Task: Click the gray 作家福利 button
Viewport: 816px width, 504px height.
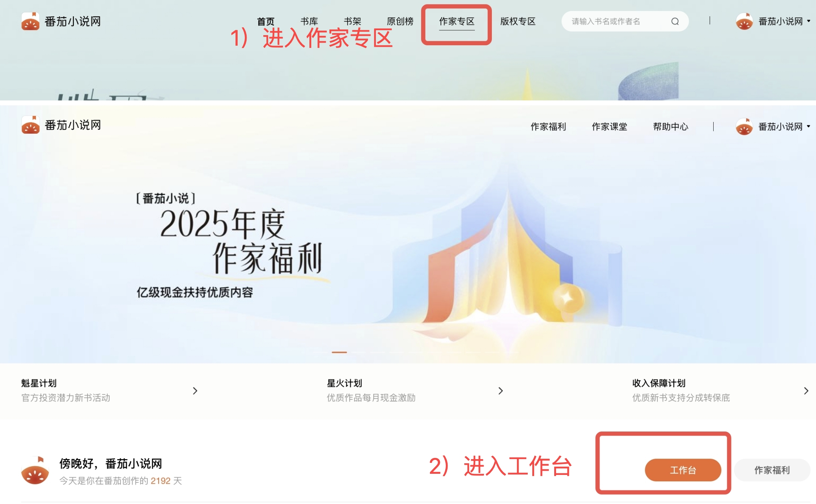Action: tap(772, 470)
